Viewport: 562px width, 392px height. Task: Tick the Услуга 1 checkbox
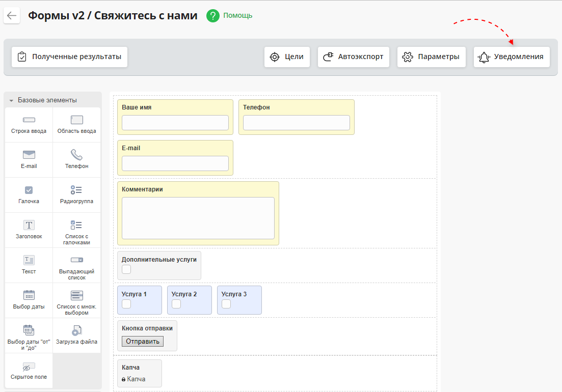click(126, 304)
